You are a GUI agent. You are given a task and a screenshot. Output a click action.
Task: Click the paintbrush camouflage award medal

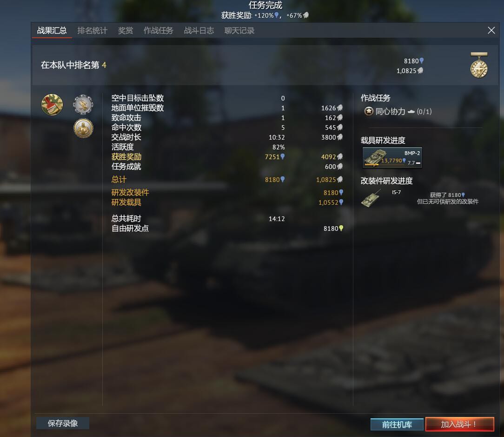[x=52, y=105]
